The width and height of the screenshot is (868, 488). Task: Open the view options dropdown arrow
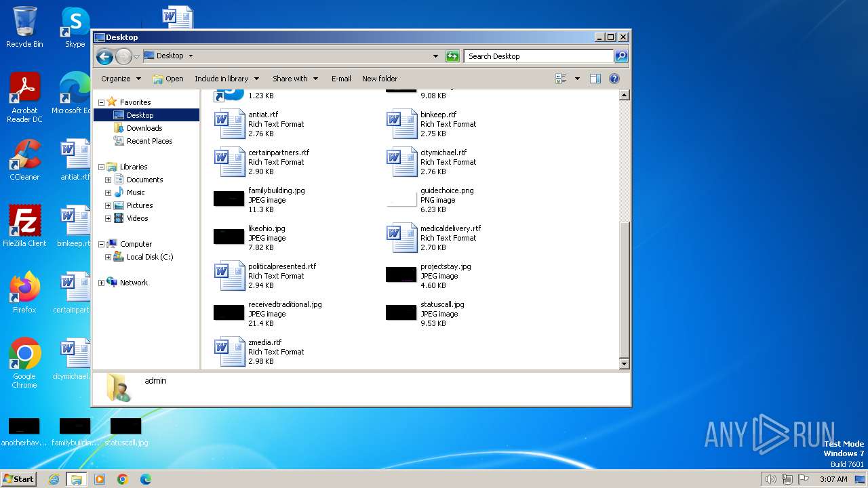point(577,79)
